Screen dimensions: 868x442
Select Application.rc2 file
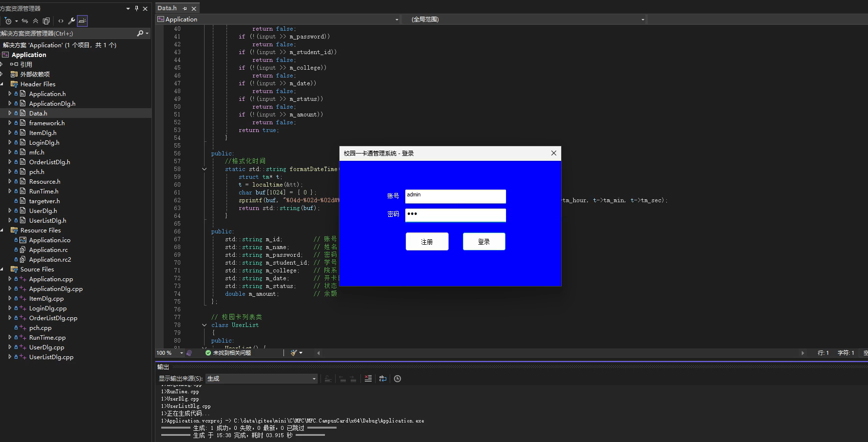point(50,259)
